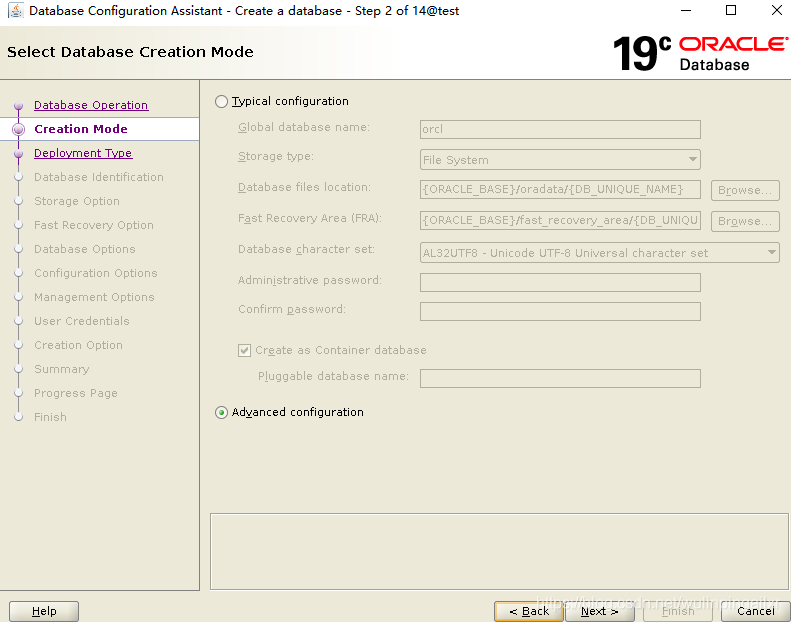
Task: Click the Progress Page step
Action: [x=76, y=393]
